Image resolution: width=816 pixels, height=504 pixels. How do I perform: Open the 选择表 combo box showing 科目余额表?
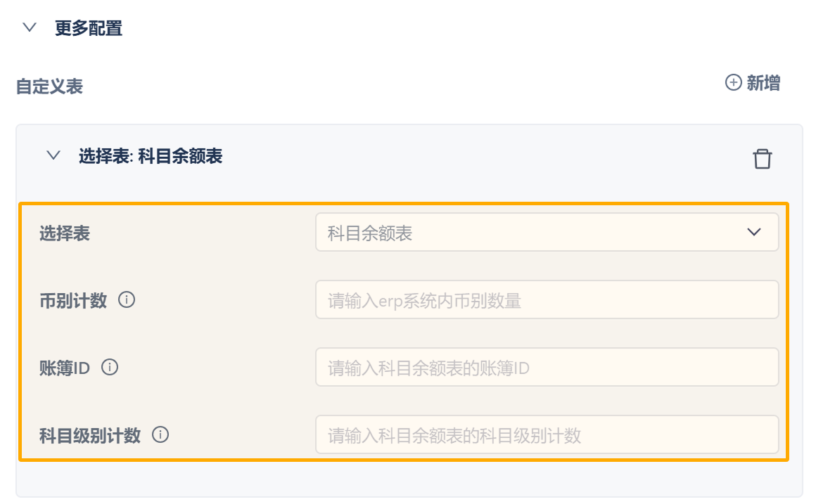[535, 233]
